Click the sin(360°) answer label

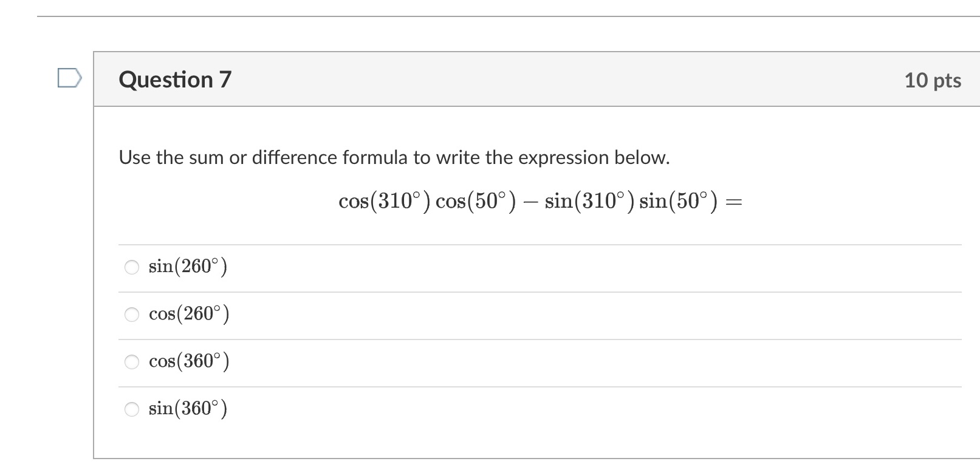(188, 408)
